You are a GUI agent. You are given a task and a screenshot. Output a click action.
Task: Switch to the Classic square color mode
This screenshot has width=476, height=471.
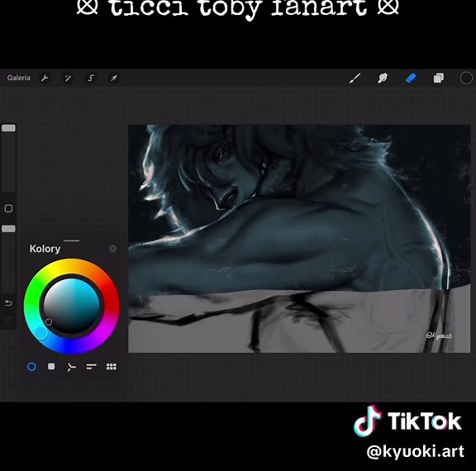tap(51, 366)
